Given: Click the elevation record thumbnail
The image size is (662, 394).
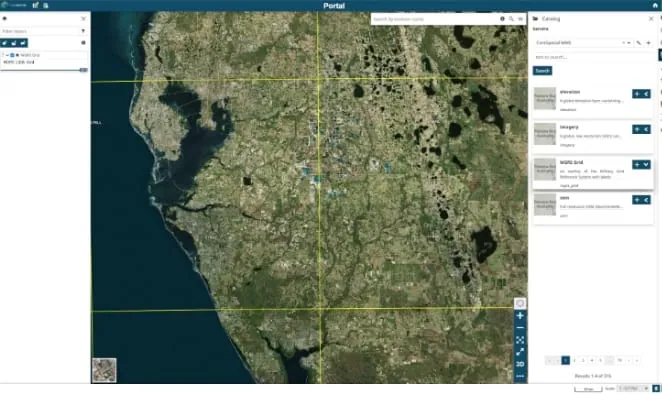Looking at the screenshot, I should pos(545,98).
